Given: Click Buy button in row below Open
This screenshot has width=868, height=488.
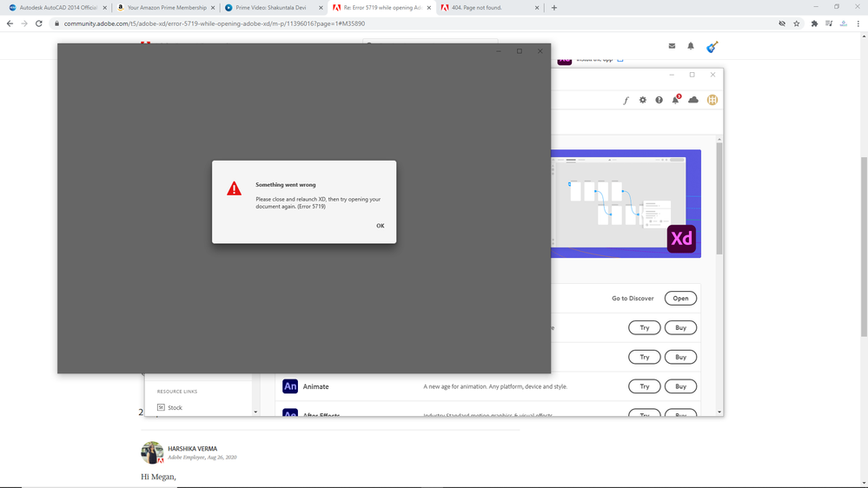Looking at the screenshot, I should tap(680, 327).
